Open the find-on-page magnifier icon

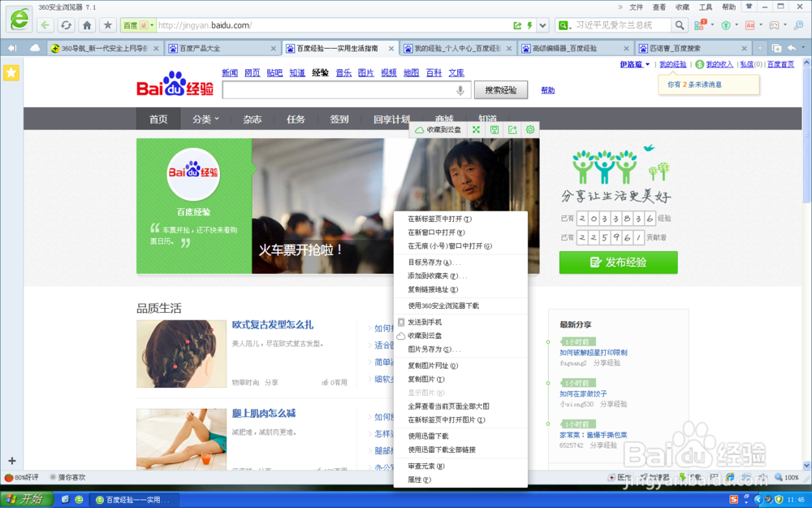[798, 25]
